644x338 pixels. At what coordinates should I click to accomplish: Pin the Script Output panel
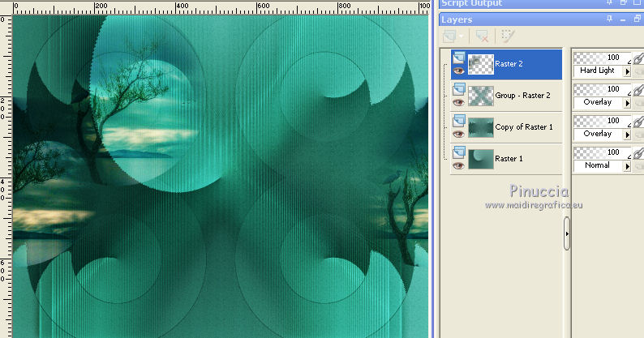(610, 2)
